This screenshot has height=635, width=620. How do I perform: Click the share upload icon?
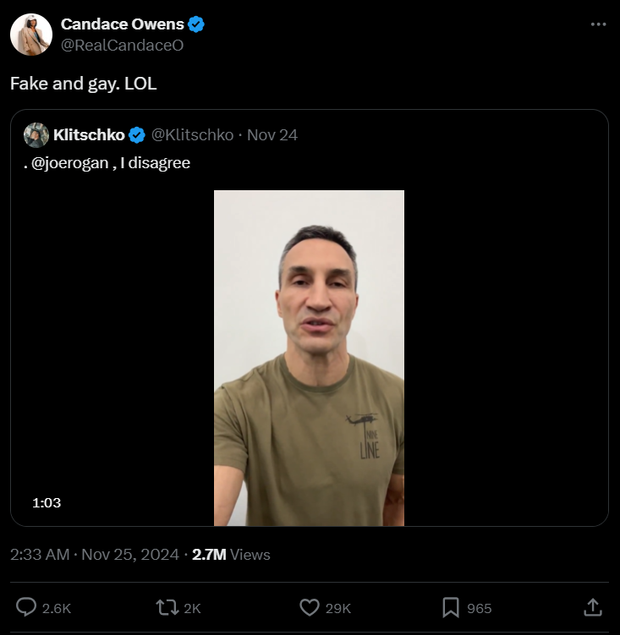pos(592,607)
